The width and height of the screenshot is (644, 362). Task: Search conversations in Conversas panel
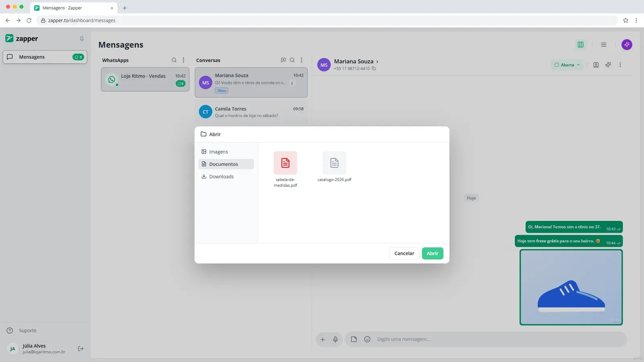tap(292, 60)
